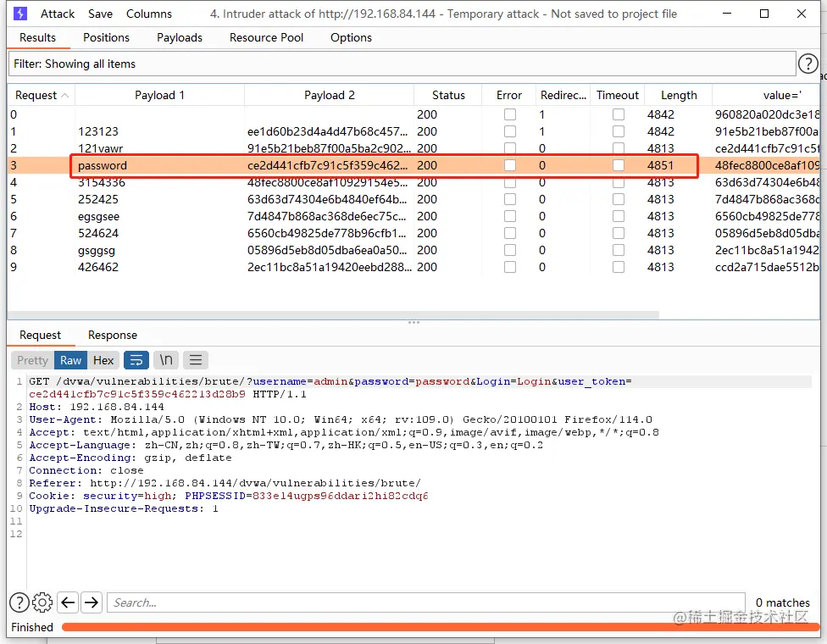Viewport: 827px width, 644px height.
Task: Click the Burp Suite lightning app icon
Action: coord(20,14)
